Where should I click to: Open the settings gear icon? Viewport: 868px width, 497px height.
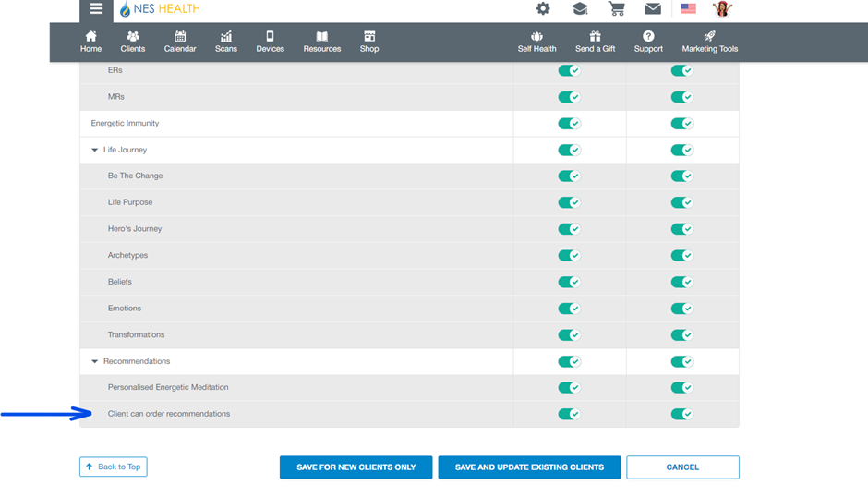[x=543, y=9]
